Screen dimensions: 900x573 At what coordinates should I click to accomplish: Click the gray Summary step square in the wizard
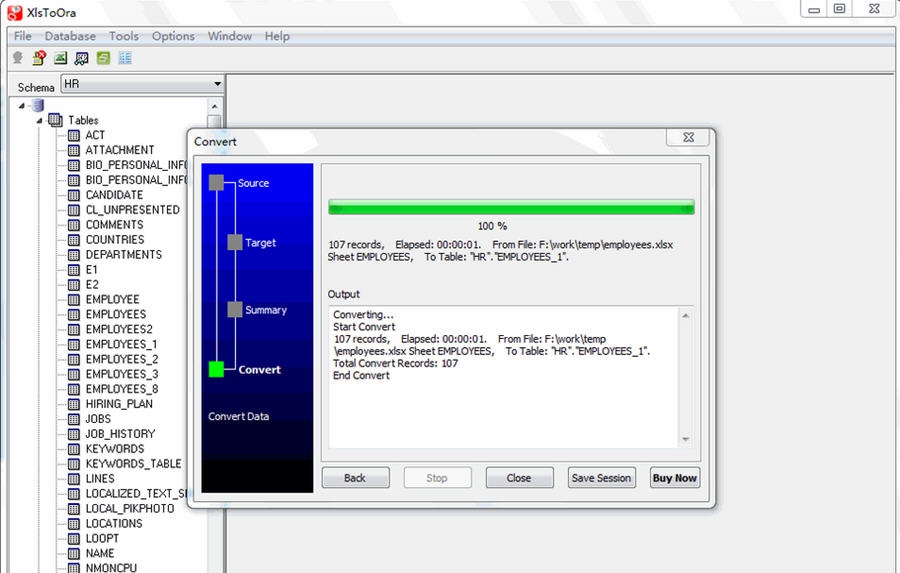tap(235, 309)
